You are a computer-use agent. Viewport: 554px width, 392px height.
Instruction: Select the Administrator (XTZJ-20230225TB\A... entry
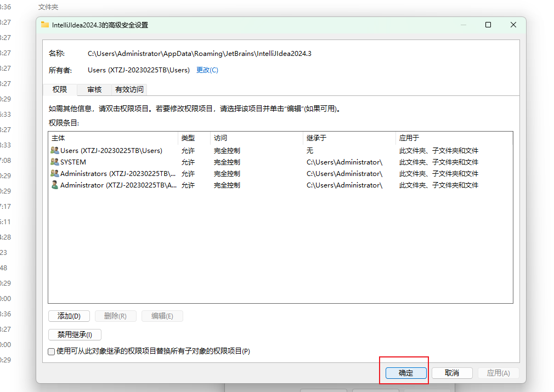point(280,185)
